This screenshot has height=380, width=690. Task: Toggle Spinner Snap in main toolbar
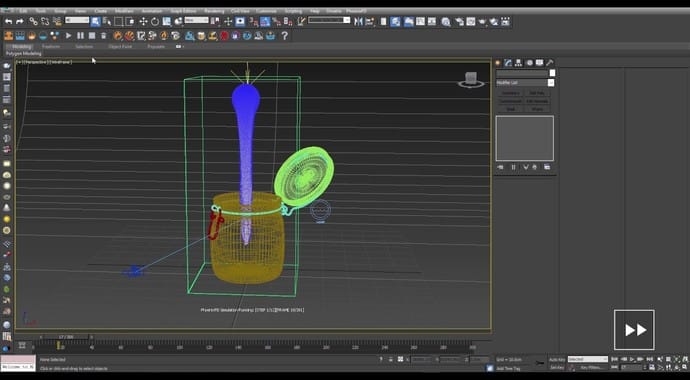click(x=288, y=21)
